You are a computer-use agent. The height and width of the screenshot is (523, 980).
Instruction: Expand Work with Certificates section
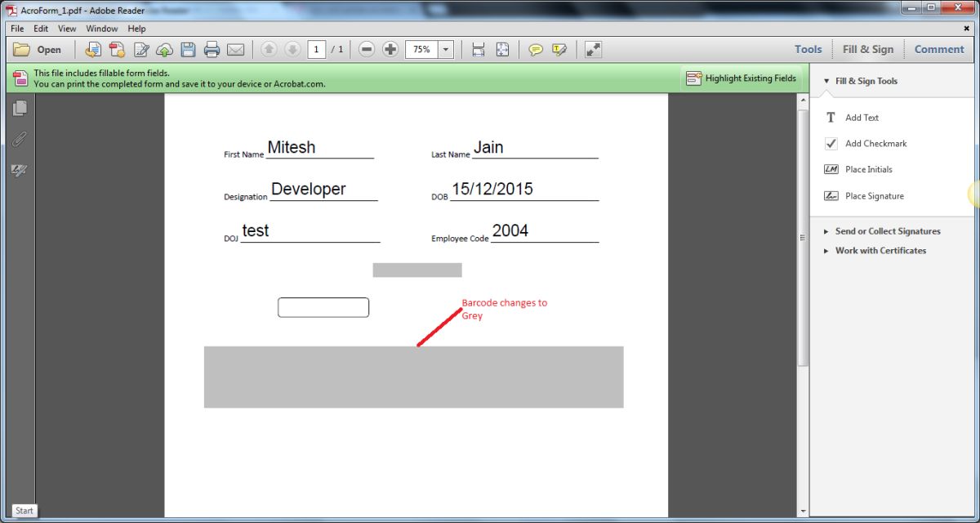tap(875, 251)
